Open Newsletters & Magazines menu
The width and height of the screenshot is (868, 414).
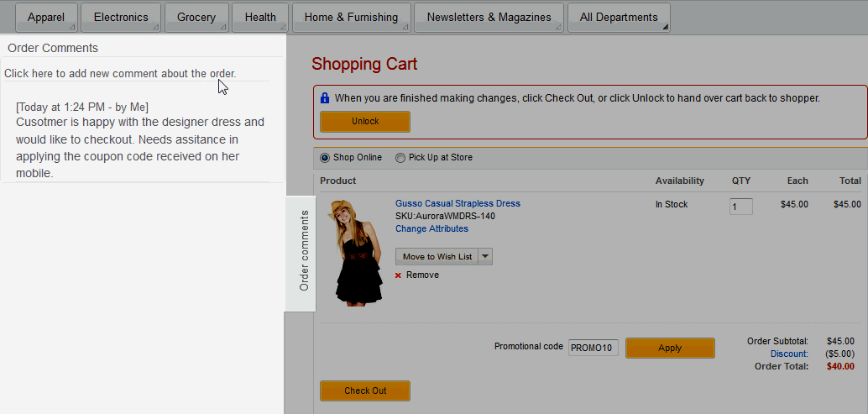pyautogui.click(x=489, y=18)
